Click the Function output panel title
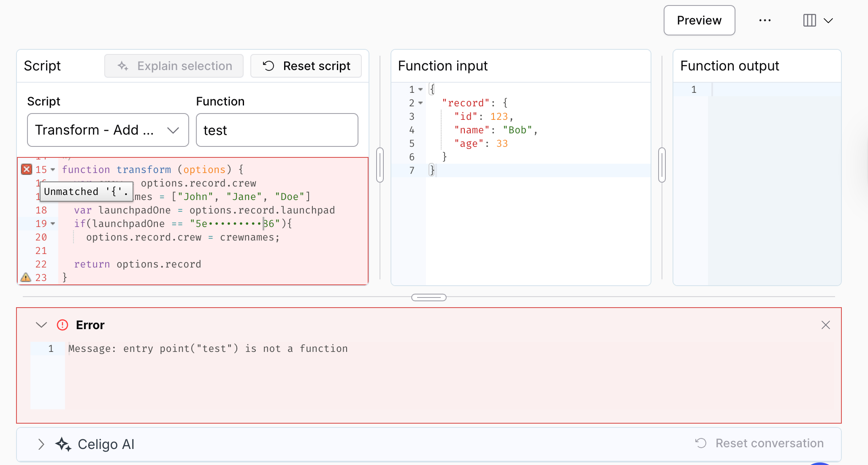868x465 pixels. coord(730,66)
